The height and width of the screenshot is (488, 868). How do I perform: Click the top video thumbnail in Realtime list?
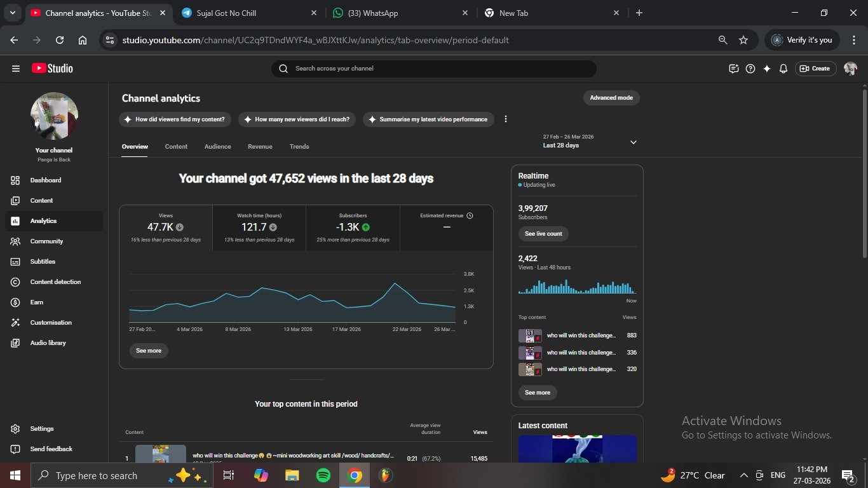click(530, 335)
